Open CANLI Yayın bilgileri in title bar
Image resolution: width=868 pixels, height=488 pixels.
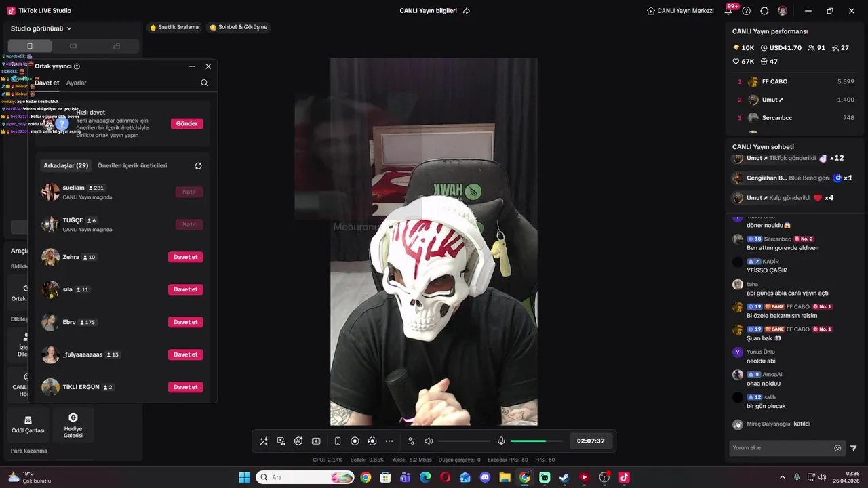428,11
